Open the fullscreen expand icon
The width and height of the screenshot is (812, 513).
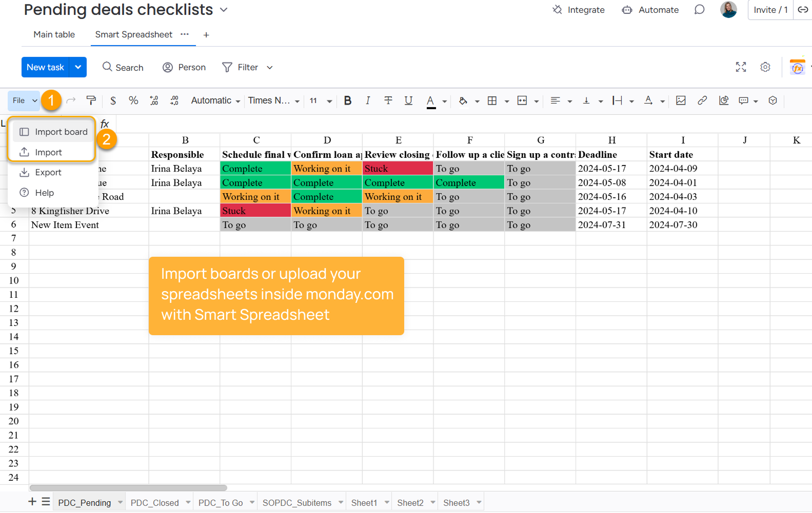coord(741,67)
